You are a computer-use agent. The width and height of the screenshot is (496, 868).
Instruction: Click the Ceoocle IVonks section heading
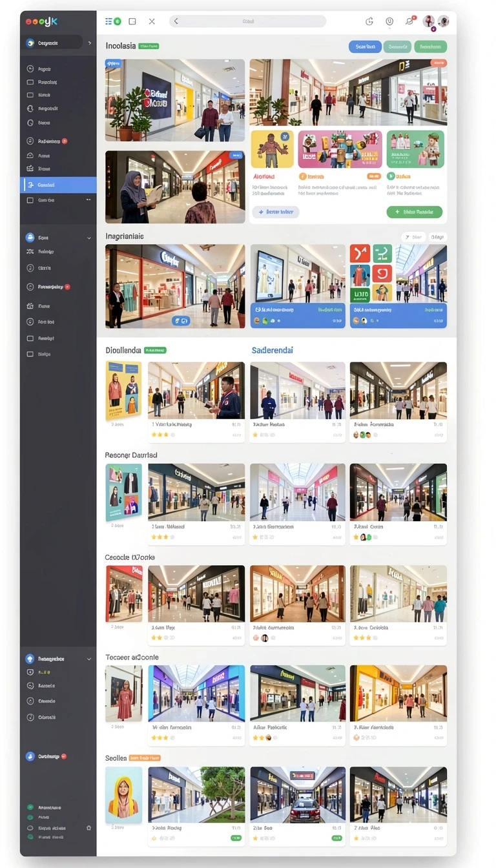click(130, 557)
